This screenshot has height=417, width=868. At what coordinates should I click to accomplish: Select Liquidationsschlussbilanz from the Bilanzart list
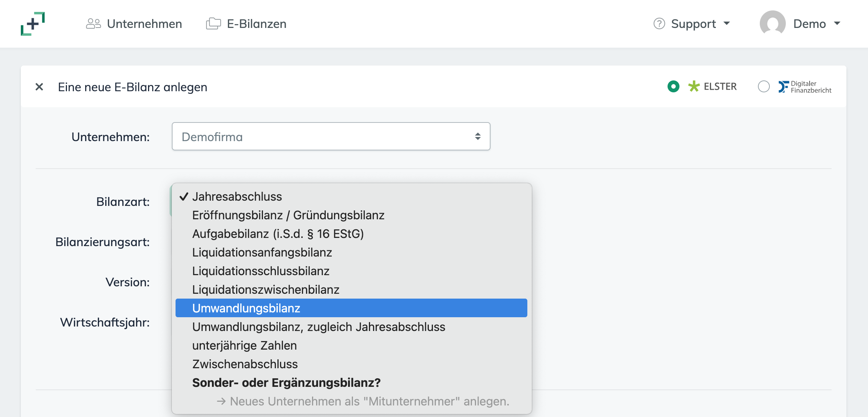[261, 271]
